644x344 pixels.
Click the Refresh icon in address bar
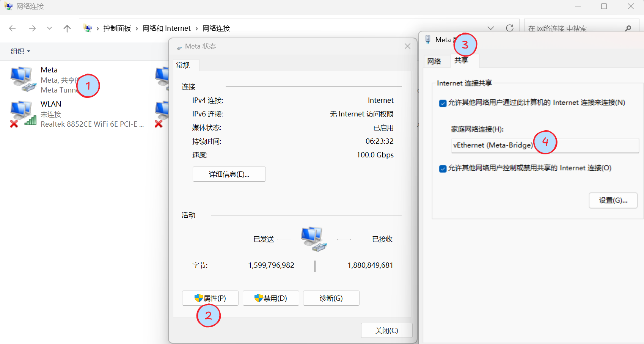510,28
